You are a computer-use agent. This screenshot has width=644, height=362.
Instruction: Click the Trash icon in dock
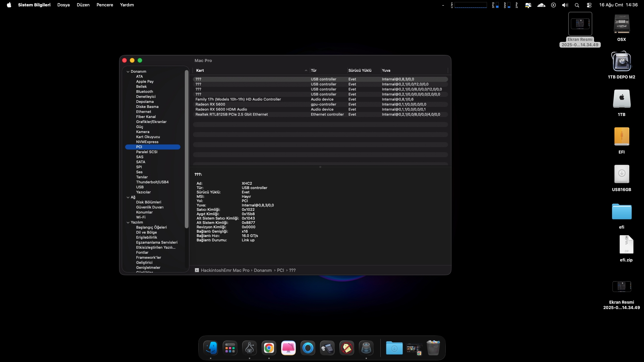tap(433, 348)
